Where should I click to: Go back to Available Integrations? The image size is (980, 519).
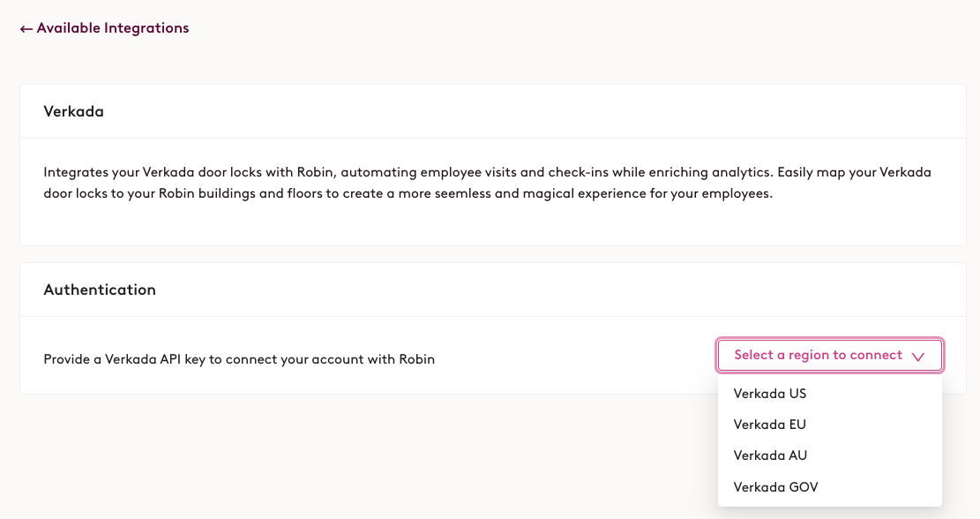click(x=104, y=28)
